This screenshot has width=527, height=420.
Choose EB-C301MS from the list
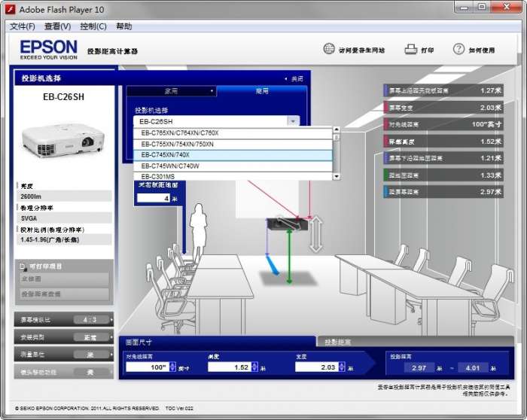pos(233,176)
